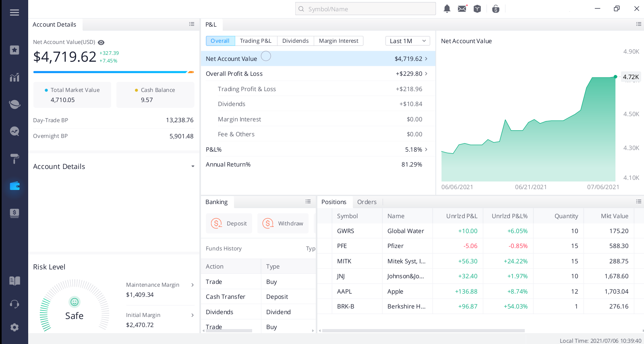Open the book learning icon in sidebar
This screenshot has height=344, width=644.
14,281
